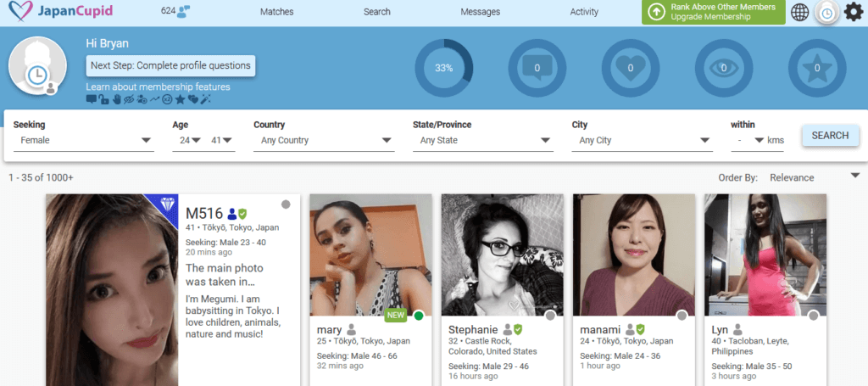868x386 pixels.
Task: Open M516's large profile photo
Action: pyautogui.click(x=112, y=289)
